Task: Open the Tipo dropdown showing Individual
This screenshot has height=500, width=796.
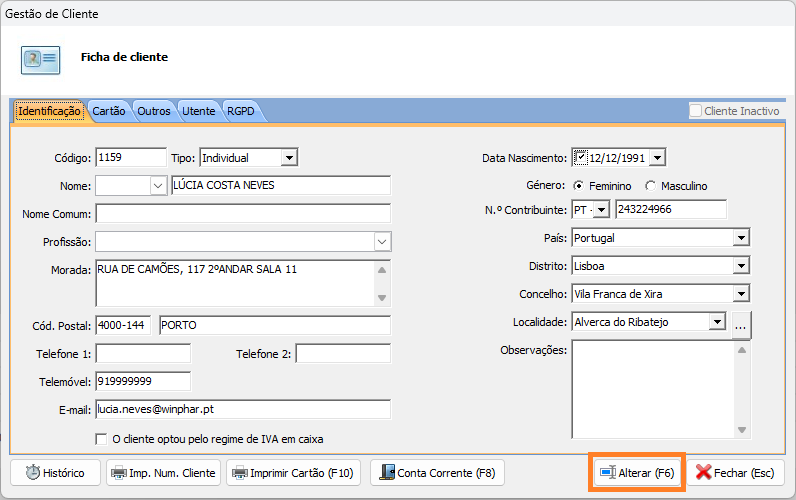Action: [288, 158]
